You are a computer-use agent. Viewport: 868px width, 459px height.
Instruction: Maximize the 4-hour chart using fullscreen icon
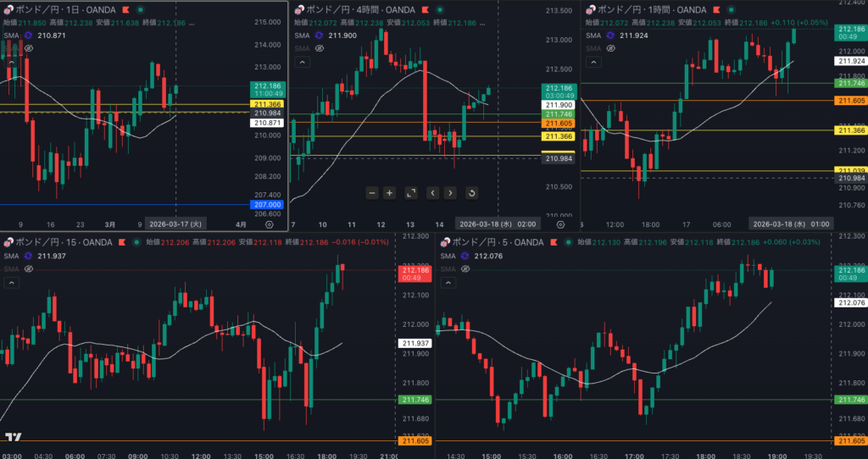click(x=411, y=193)
